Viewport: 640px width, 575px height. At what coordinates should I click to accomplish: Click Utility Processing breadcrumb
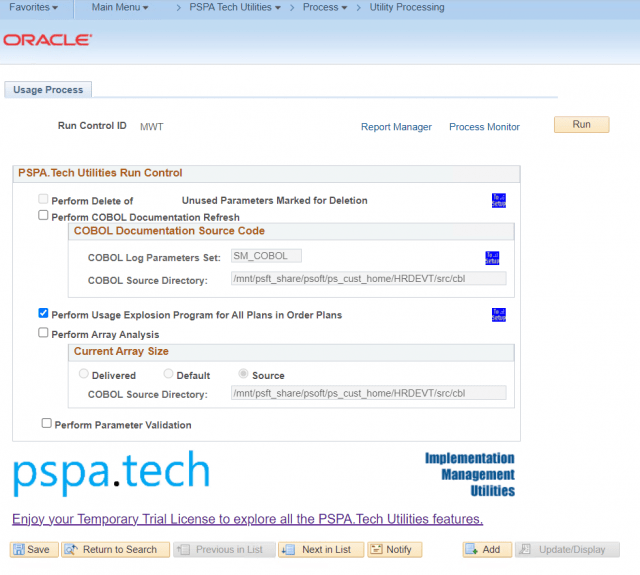(x=407, y=7)
